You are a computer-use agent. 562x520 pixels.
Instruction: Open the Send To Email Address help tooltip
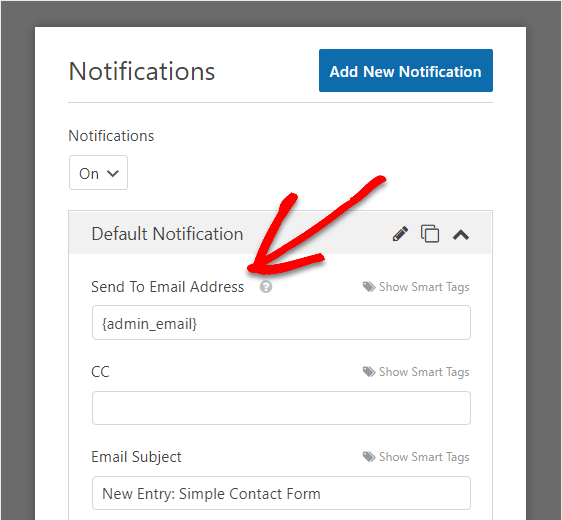266,287
